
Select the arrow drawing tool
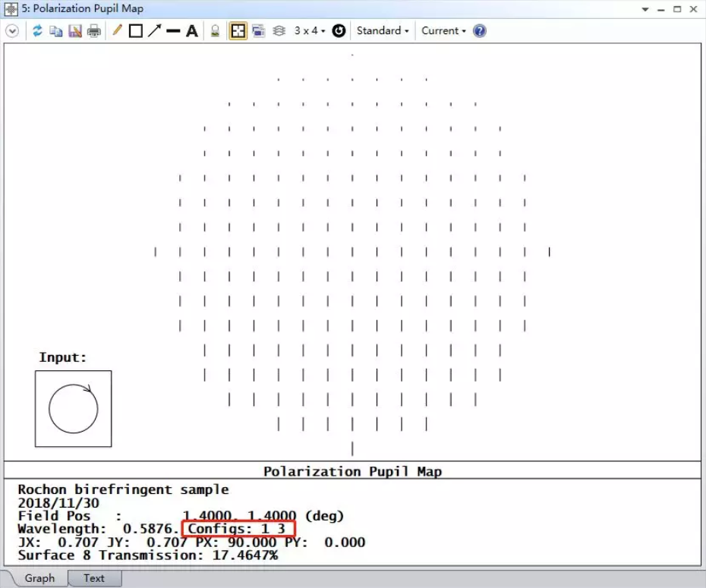click(154, 31)
